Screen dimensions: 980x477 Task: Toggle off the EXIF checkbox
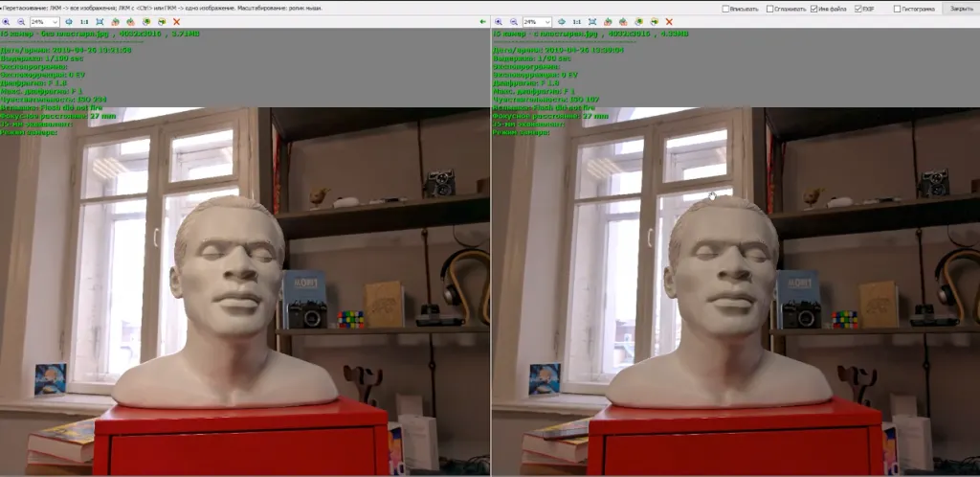tap(857, 9)
